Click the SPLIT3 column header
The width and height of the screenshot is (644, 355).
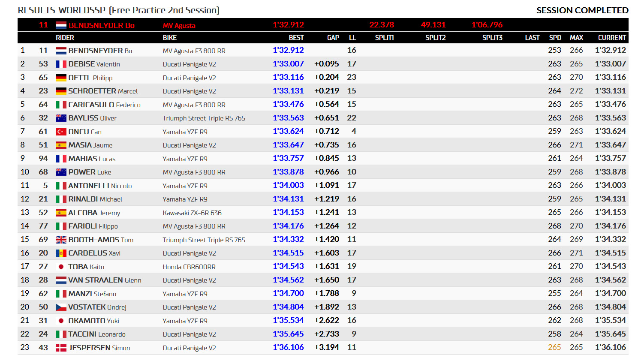pyautogui.click(x=492, y=38)
